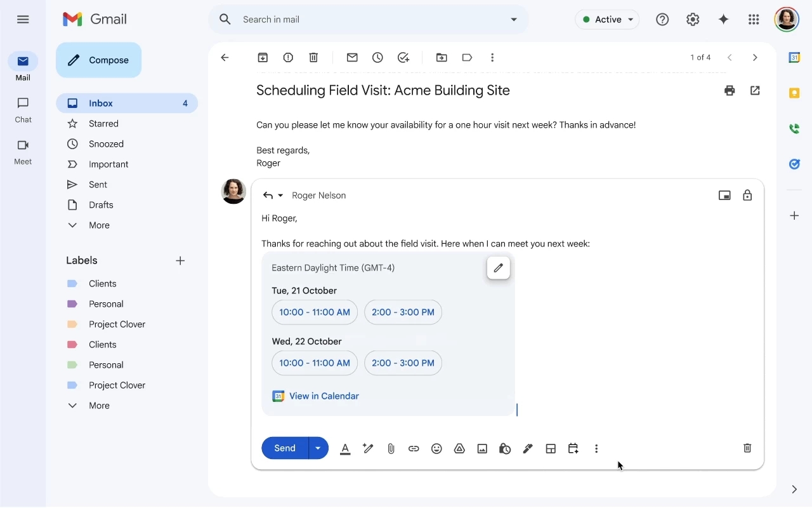Collapse the sidebar using the hamburger menu
Viewport: 812px width, 508px height.
[x=23, y=19]
